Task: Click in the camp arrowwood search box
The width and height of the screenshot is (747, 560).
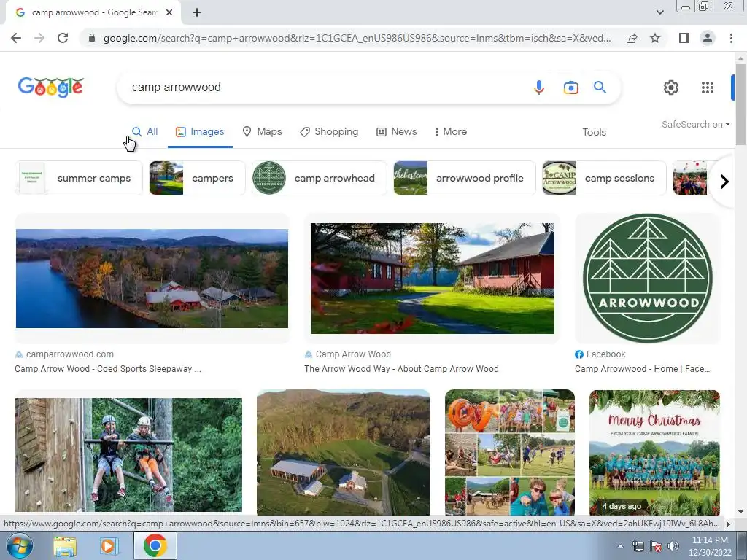Action: click(x=324, y=87)
